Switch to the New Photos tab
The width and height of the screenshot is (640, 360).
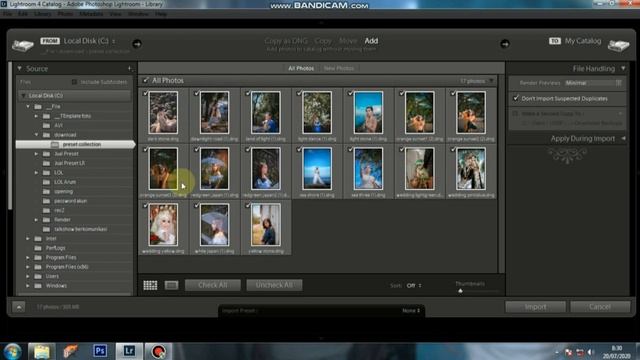click(339, 68)
